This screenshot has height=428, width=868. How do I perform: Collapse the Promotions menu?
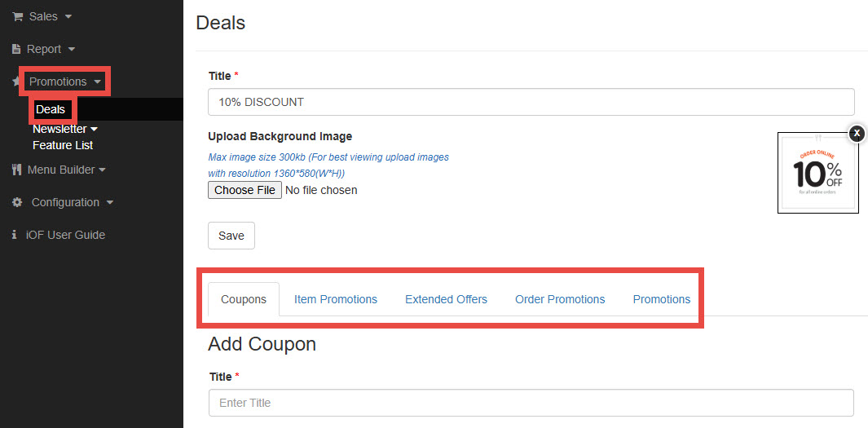pos(65,82)
